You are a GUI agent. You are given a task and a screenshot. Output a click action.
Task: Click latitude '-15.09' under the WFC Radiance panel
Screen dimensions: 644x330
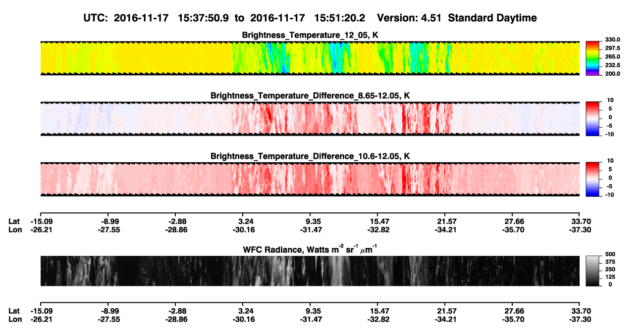click(42, 311)
